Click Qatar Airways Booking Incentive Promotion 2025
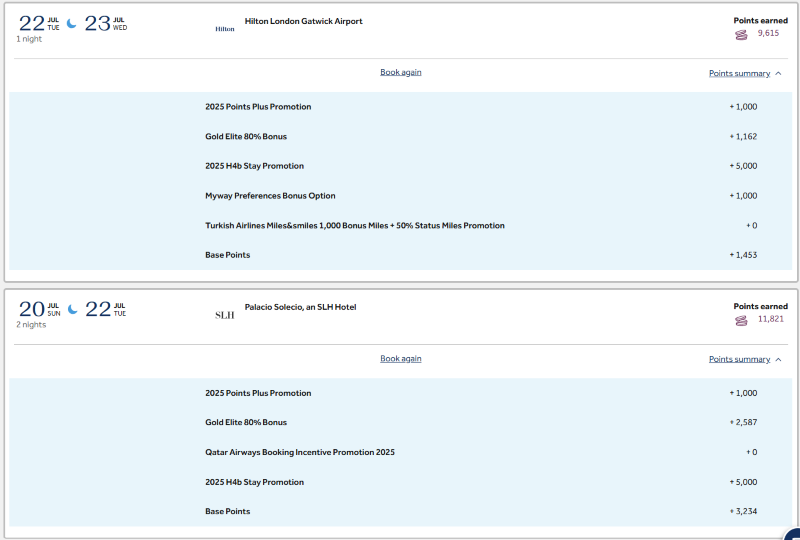 coord(300,452)
